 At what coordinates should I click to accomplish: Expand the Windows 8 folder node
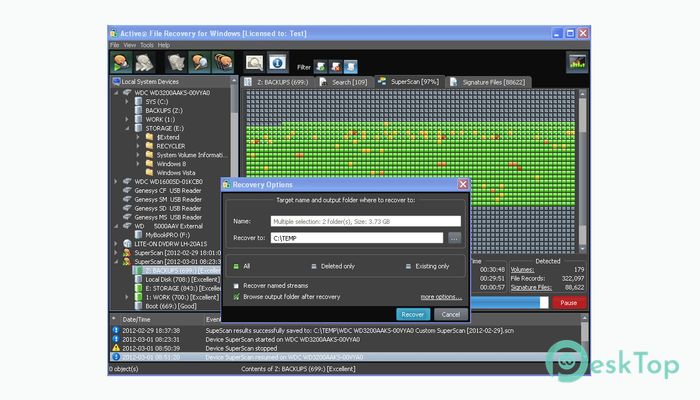coord(138,164)
